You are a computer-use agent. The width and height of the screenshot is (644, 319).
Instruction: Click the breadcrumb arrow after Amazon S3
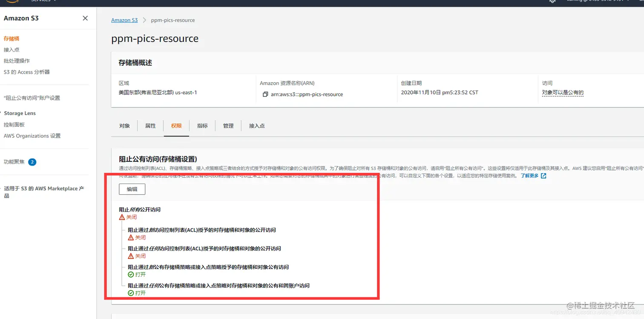(x=144, y=20)
